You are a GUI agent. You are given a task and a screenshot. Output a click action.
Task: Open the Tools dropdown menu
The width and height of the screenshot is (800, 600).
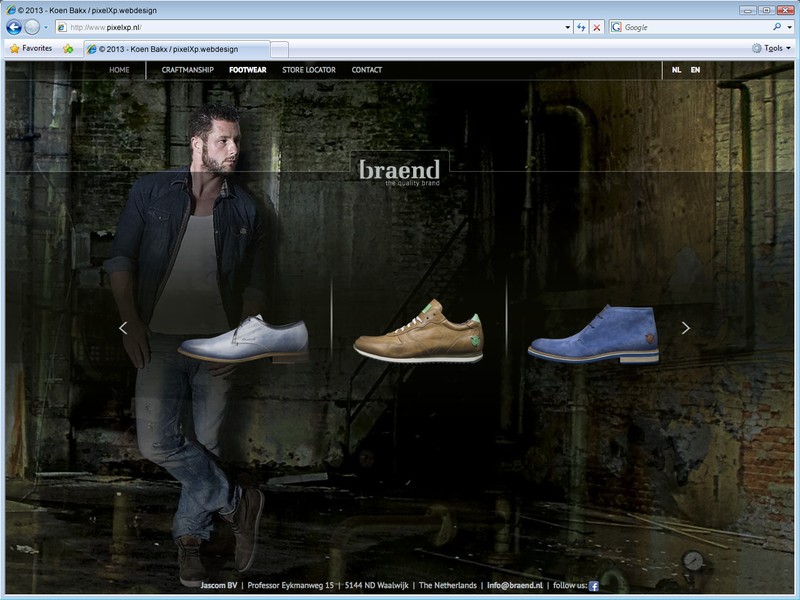click(771, 48)
